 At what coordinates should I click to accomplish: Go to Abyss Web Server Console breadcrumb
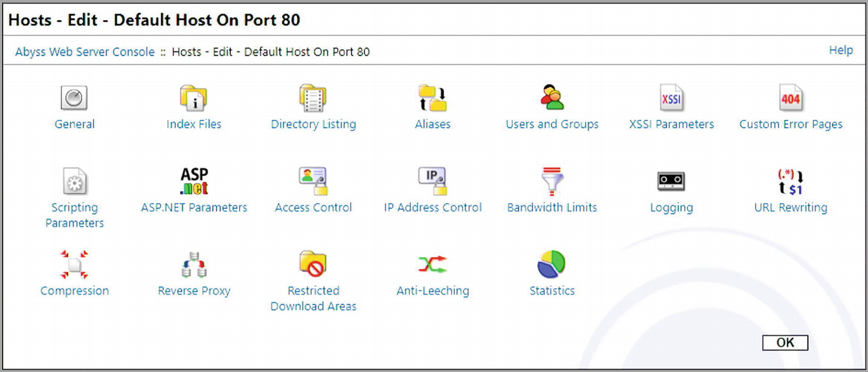tap(85, 52)
